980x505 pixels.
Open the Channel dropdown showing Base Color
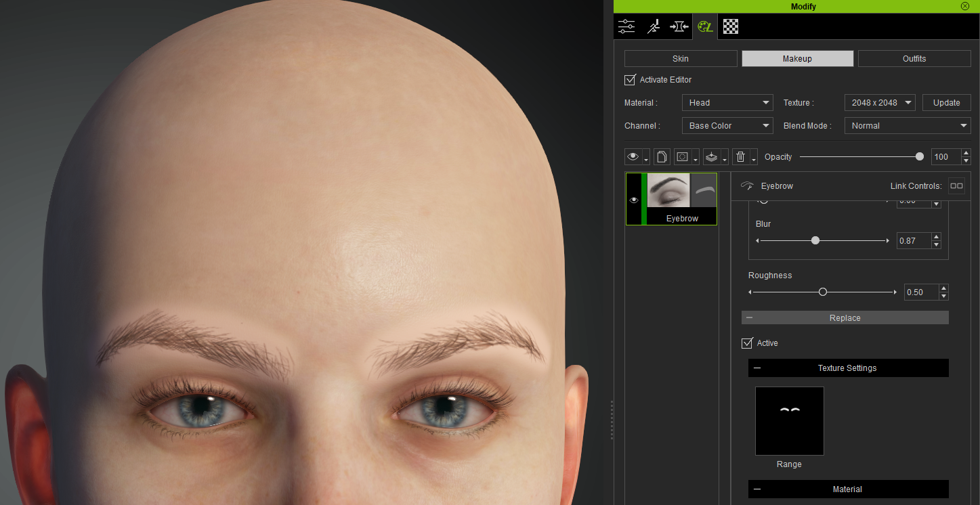(x=727, y=126)
